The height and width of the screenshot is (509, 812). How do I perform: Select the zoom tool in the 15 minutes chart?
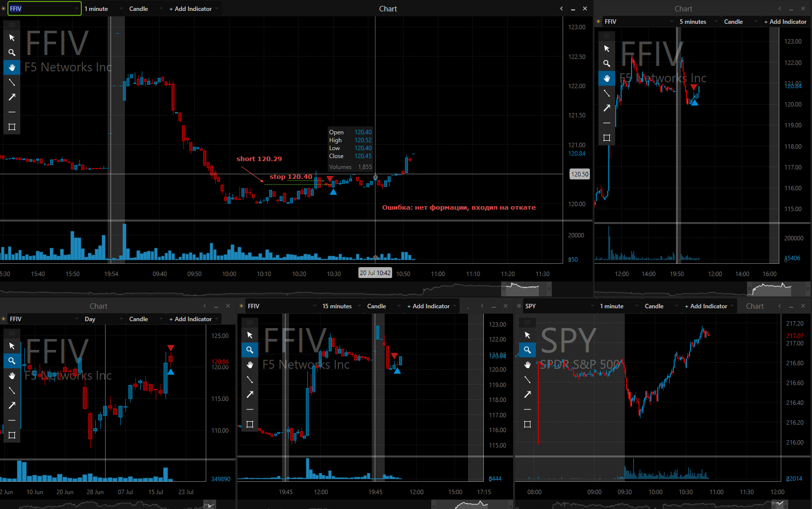tap(250, 350)
